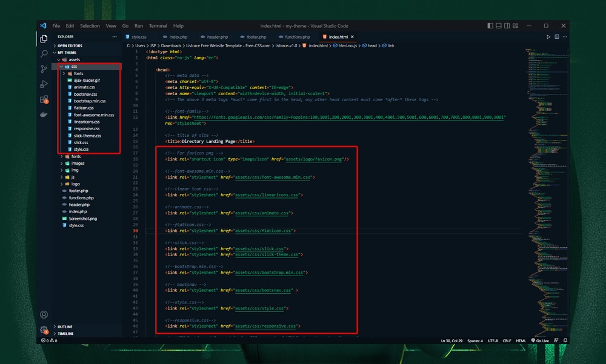
Task: Click the notifications bell in the status bar
Action: tap(565, 340)
